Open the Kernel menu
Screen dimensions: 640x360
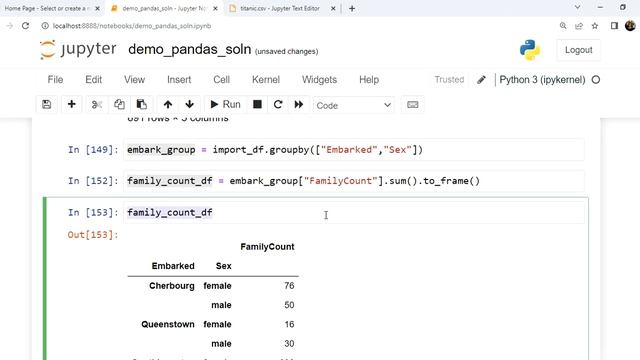click(x=266, y=80)
